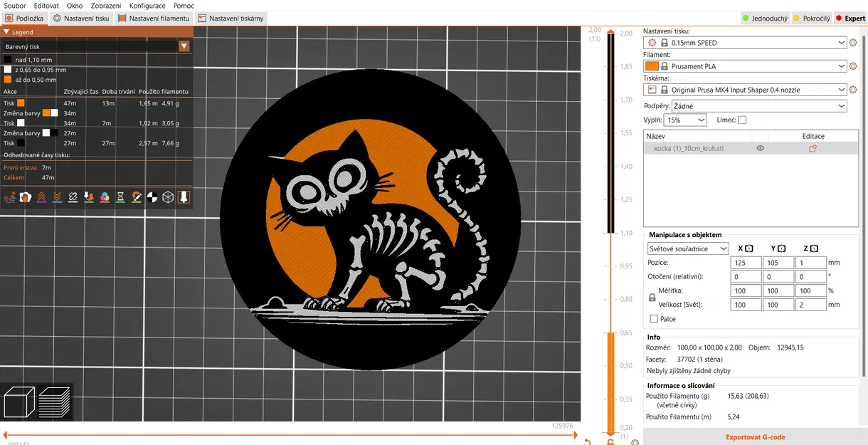Select the kocka (1)_10cm_kruh.stl object row

point(751,148)
